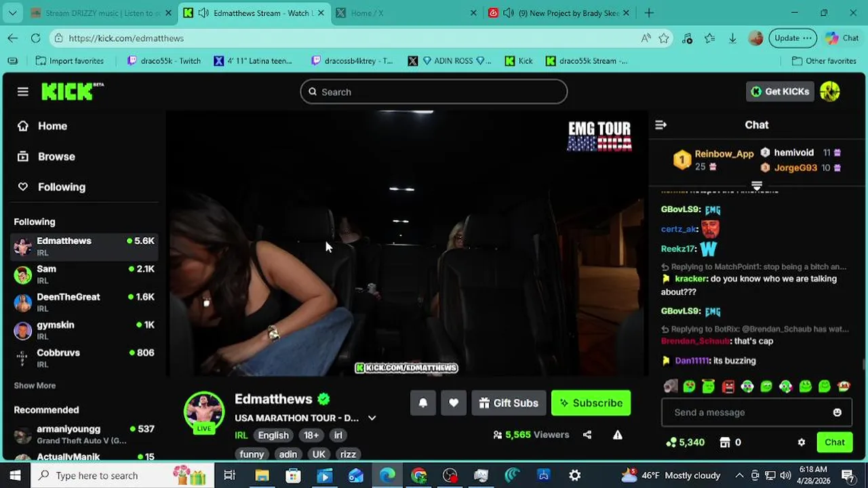
Task: Go back in browser
Action: pyautogui.click(x=13, y=38)
